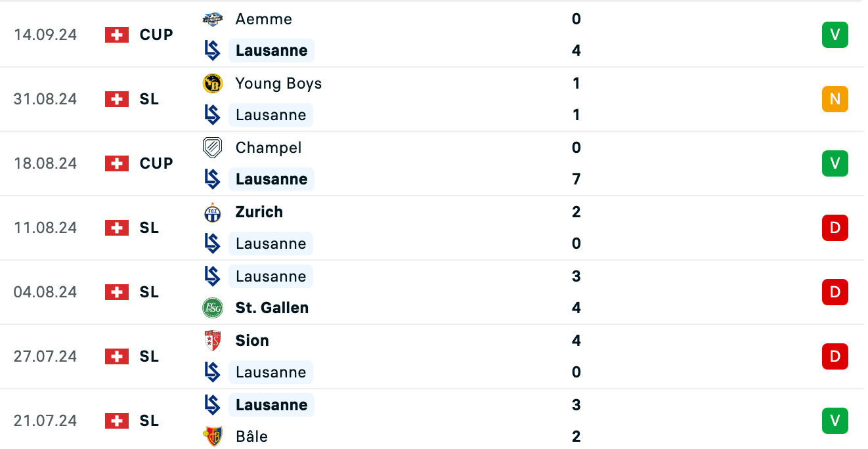Open the 7-0 score of Champel match
This screenshot has width=868, height=449.
[x=576, y=163]
